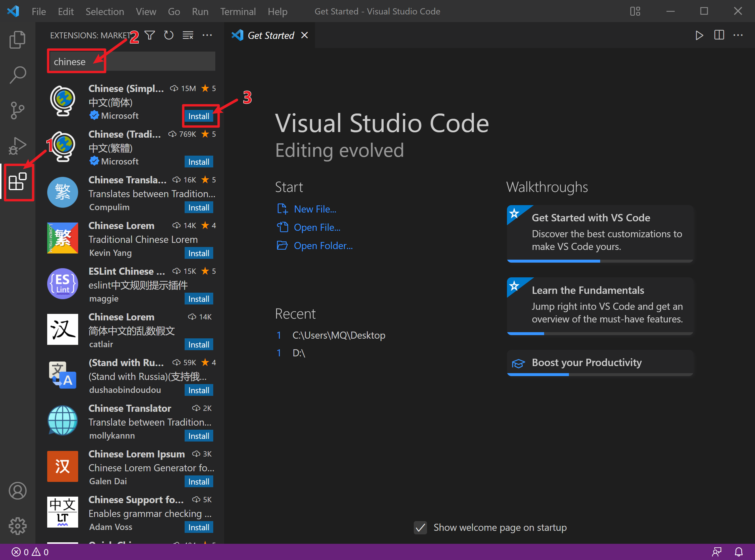
Task: Click errors and warnings status bar item
Action: 30,552
